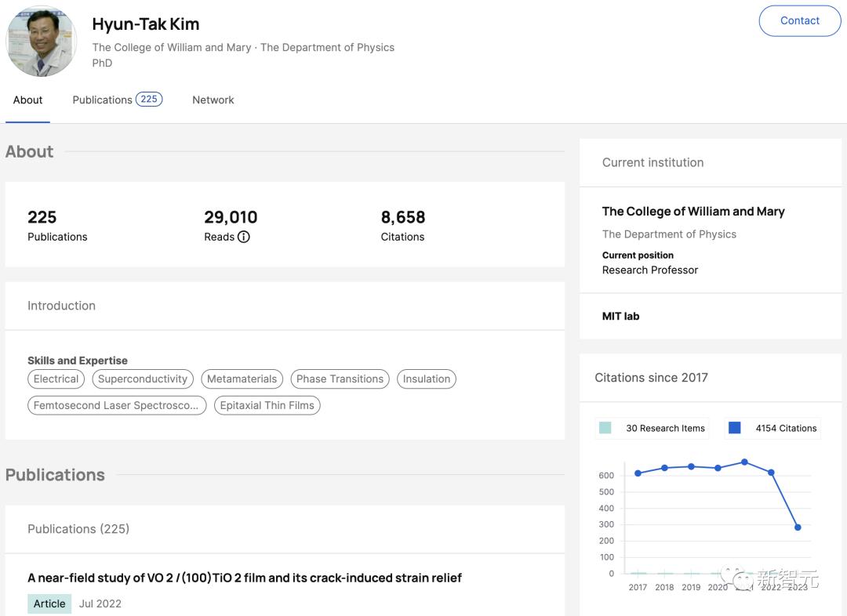This screenshot has height=616, width=847.
Task: Open the VO2/TiO2 near-field study article
Action: (x=245, y=578)
